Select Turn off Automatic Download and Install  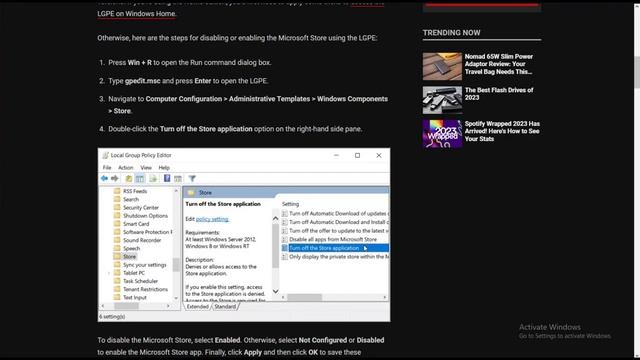335,222
